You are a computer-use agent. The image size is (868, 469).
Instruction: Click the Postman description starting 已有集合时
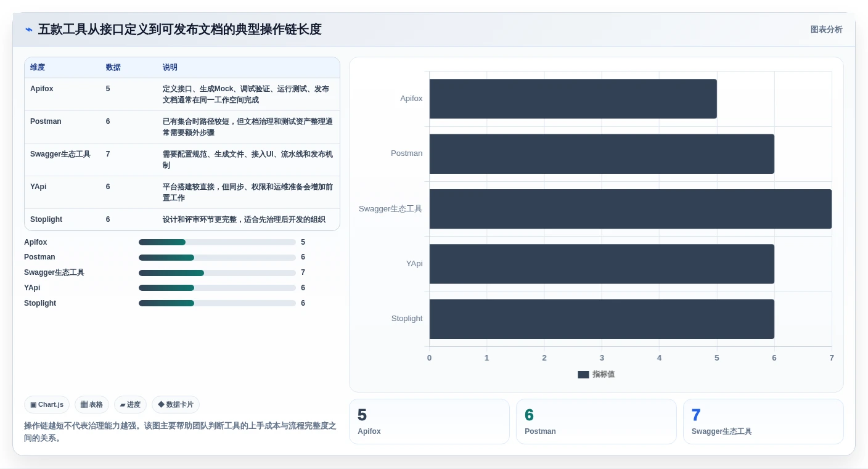pyautogui.click(x=248, y=127)
